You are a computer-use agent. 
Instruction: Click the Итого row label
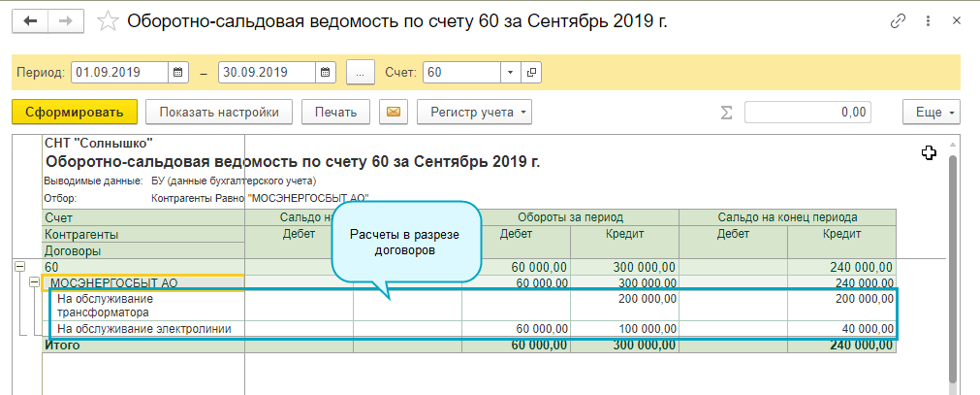point(62,345)
